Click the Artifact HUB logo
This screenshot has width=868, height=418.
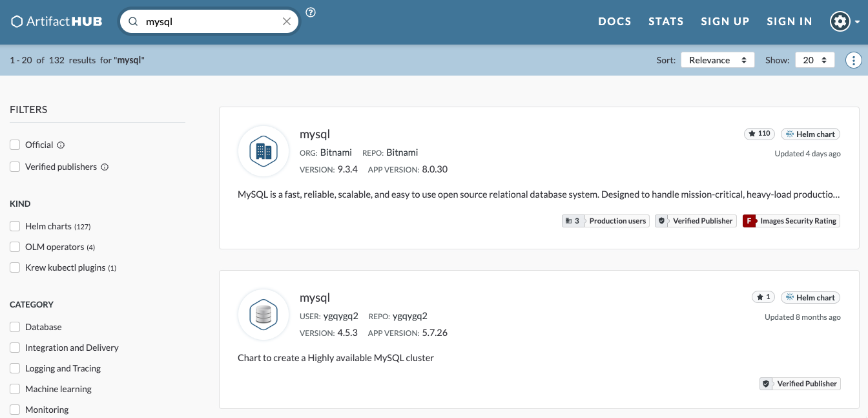[57, 21]
